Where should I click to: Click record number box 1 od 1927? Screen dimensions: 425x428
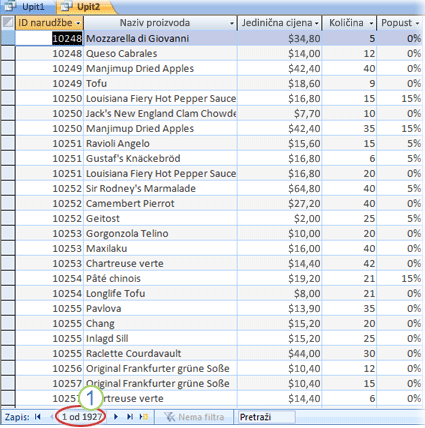click(x=81, y=417)
